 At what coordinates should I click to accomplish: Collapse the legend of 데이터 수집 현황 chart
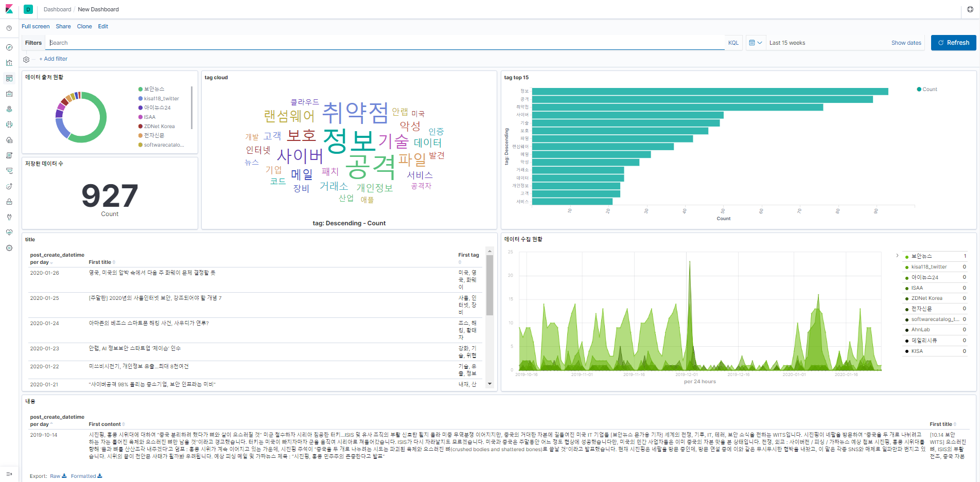pyautogui.click(x=897, y=256)
